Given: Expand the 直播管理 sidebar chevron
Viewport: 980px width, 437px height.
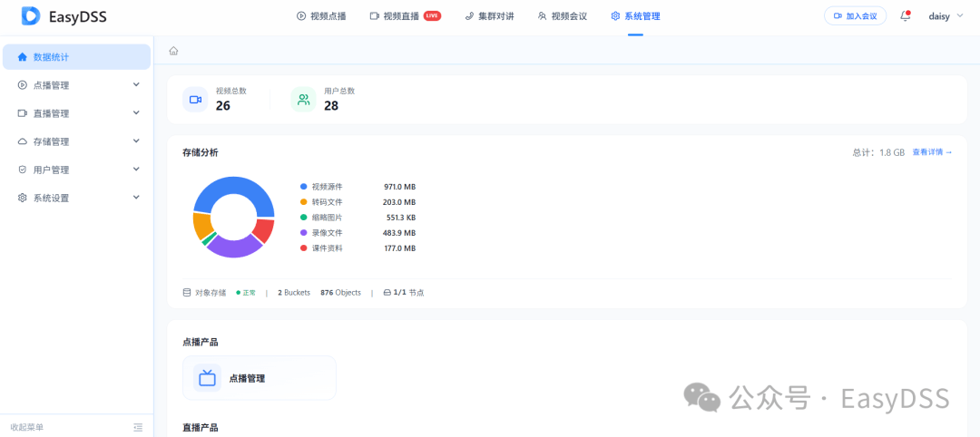Looking at the screenshot, I should tap(136, 113).
